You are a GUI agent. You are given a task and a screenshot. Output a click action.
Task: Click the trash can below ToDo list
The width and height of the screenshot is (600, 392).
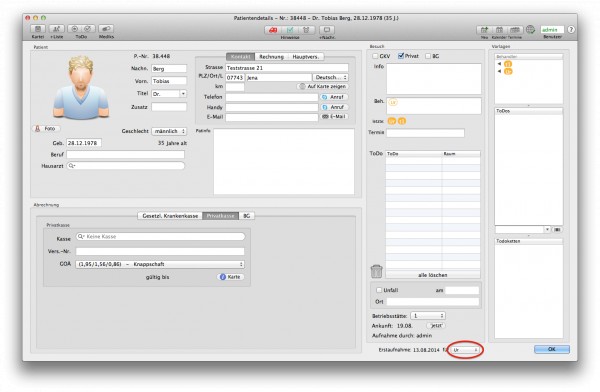tap(377, 271)
